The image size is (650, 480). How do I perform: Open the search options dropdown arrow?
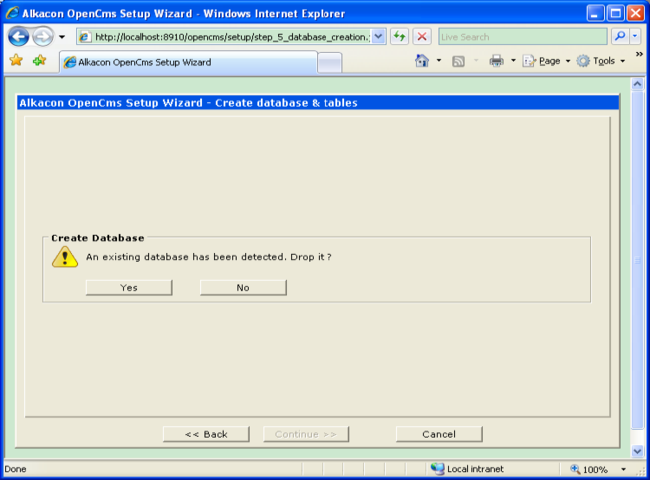[635, 37]
